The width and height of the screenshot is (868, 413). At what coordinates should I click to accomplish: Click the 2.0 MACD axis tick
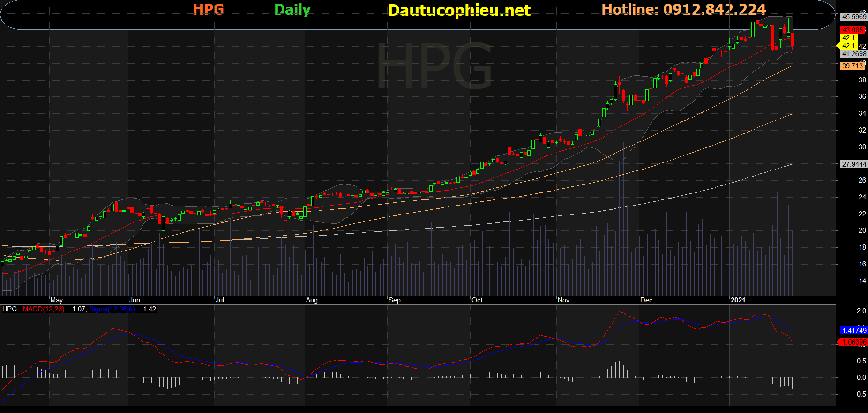[861, 311]
